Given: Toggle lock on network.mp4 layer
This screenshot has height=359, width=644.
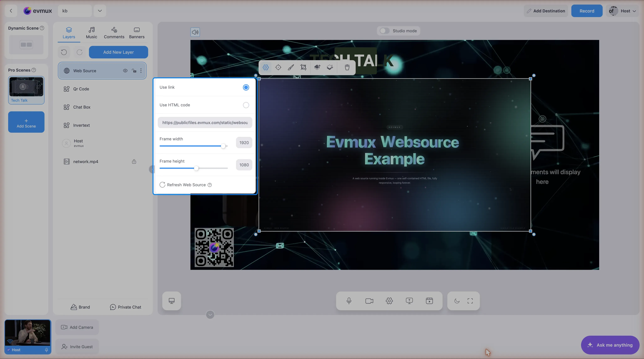Looking at the screenshot, I should pyautogui.click(x=134, y=161).
